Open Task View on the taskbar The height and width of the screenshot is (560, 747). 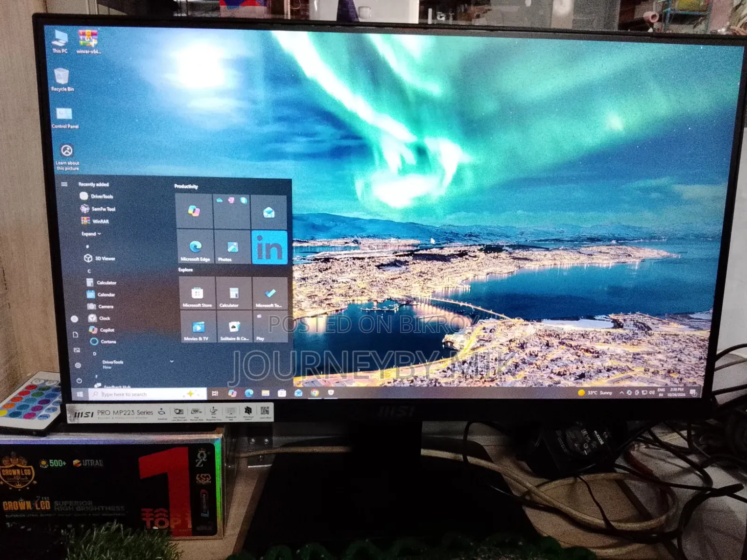coord(215,393)
